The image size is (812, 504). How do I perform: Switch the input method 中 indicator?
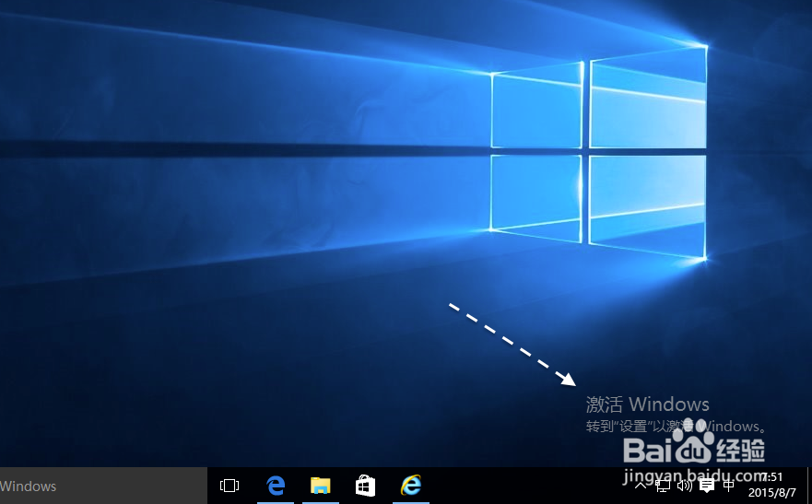729,486
